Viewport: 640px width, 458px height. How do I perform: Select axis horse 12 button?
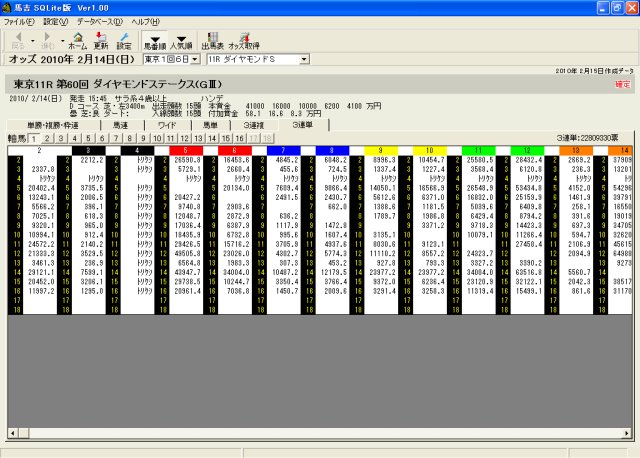tap(184, 138)
